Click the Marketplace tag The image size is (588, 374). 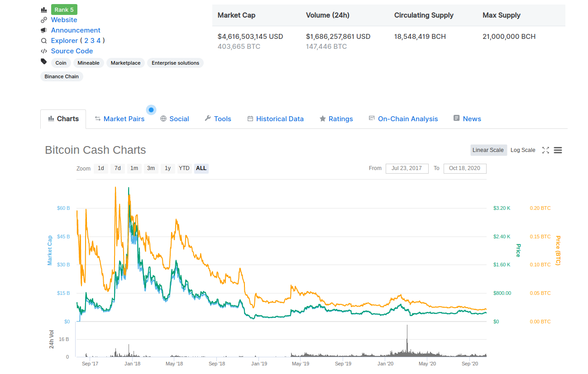pyautogui.click(x=126, y=63)
